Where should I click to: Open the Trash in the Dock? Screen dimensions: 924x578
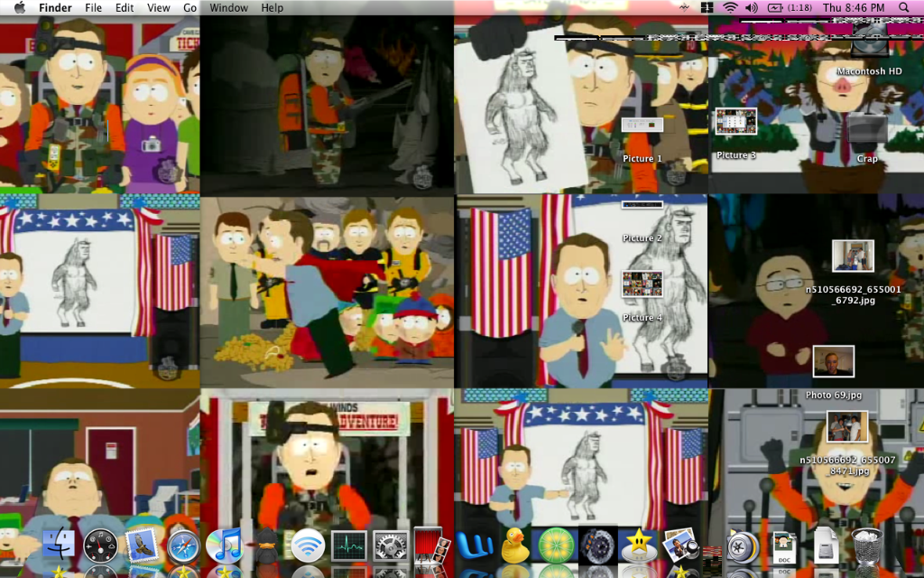pyautogui.click(x=867, y=547)
